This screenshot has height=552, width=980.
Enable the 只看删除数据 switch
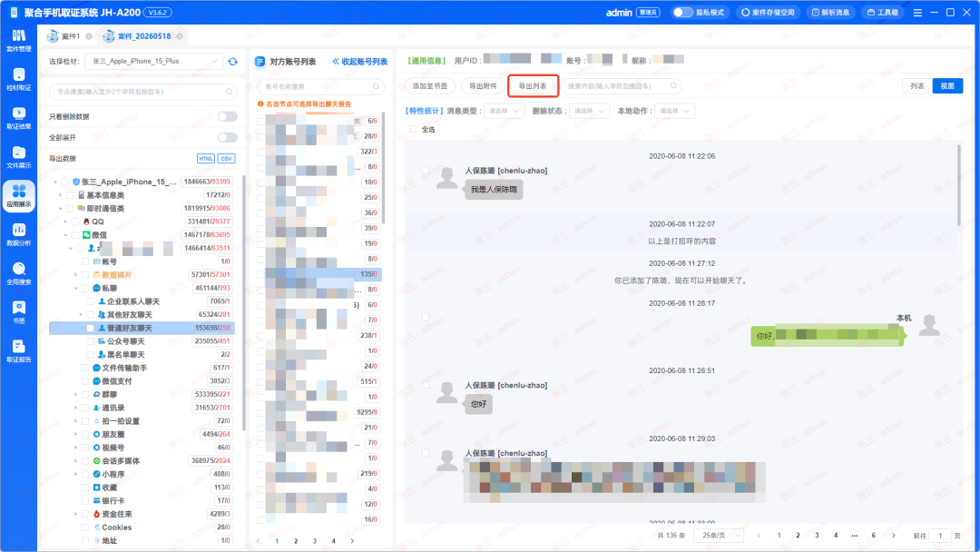[x=228, y=116]
